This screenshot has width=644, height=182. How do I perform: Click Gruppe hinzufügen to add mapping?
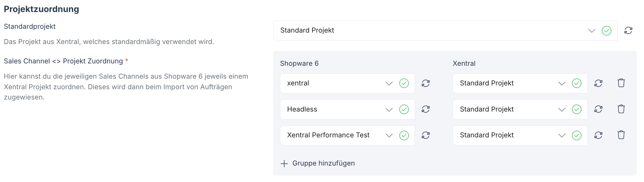tap(323, 163)
